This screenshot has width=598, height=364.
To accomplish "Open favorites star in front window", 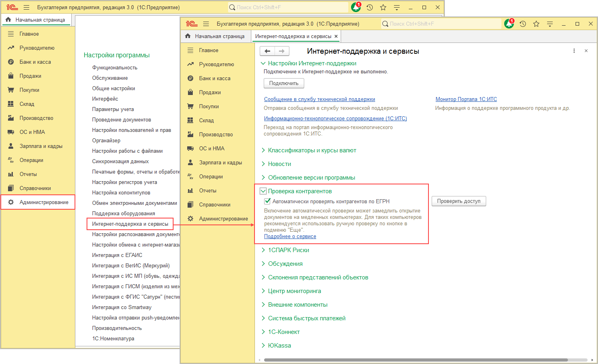I will point(536,24).
